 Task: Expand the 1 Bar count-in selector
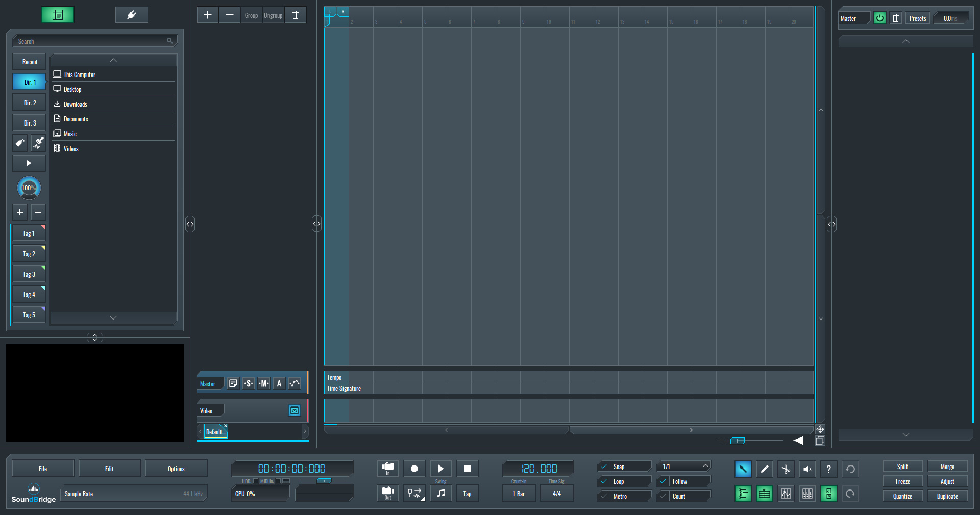pyautogui.click(x=519, y=494)
